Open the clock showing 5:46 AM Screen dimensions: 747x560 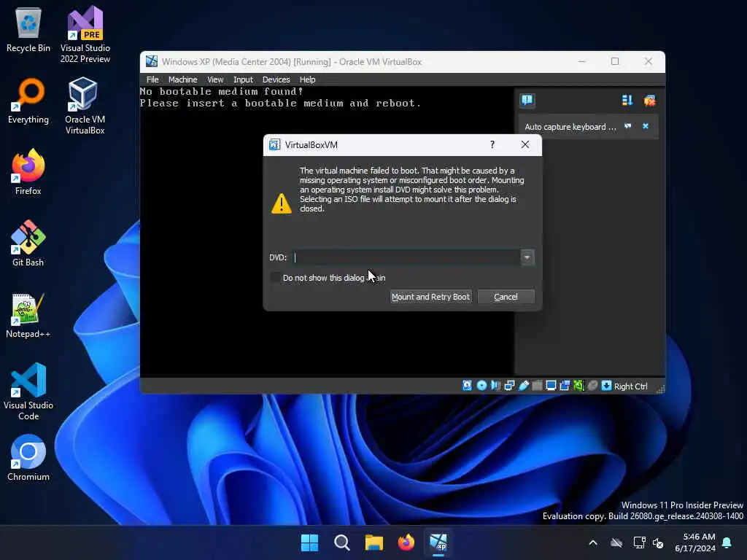(x=694, y=542)
